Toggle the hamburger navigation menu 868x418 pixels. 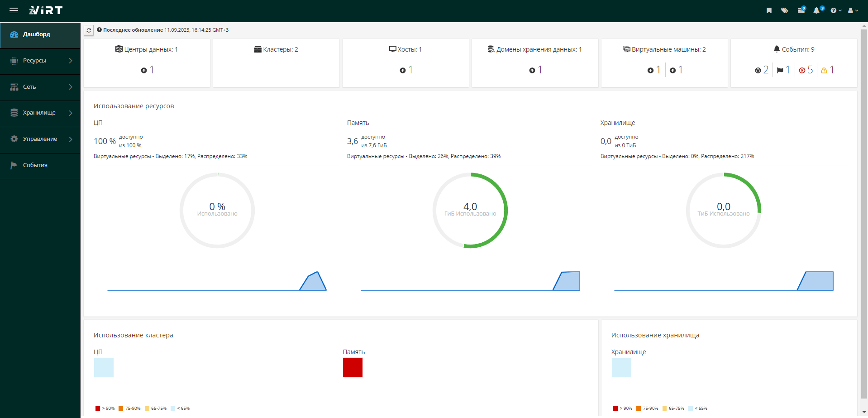coord(14,10)
